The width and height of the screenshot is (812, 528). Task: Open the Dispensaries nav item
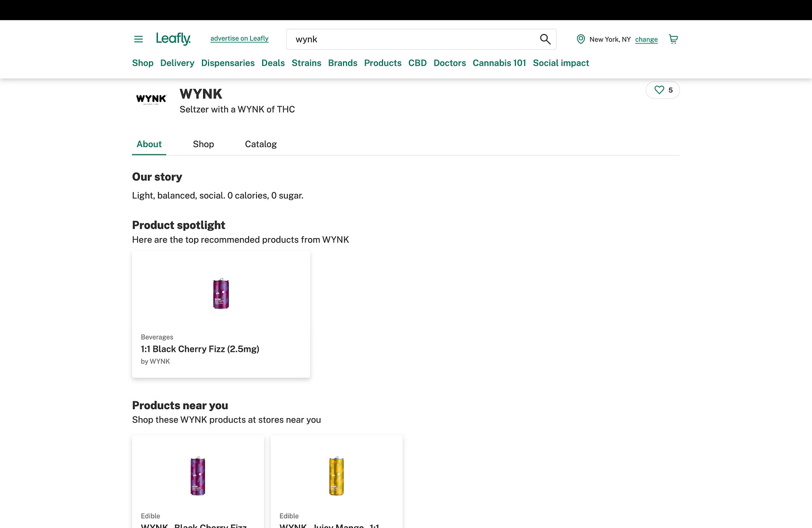click(x=228, y=63)
